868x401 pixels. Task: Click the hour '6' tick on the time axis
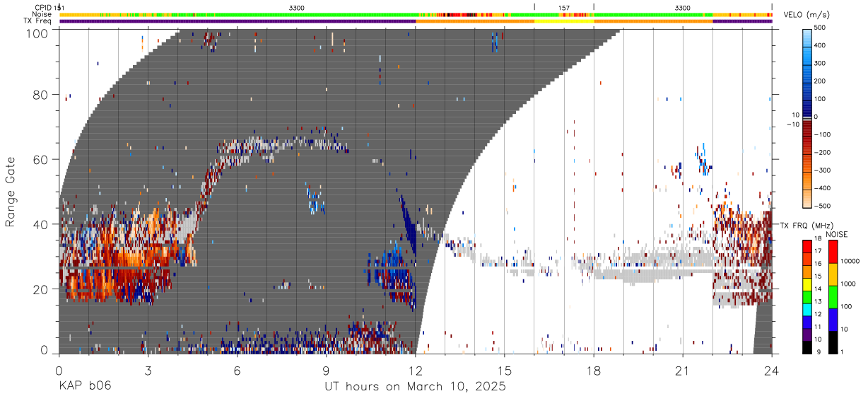[x=237, y=371]
